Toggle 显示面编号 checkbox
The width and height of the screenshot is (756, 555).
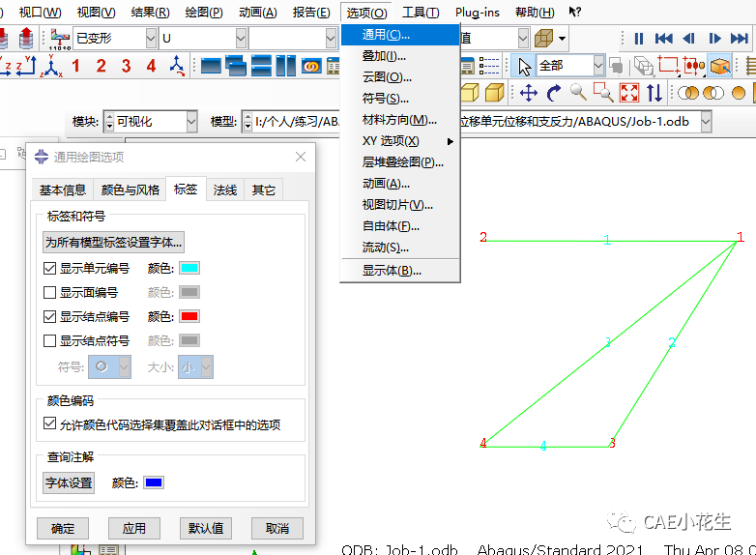(49, 292)
